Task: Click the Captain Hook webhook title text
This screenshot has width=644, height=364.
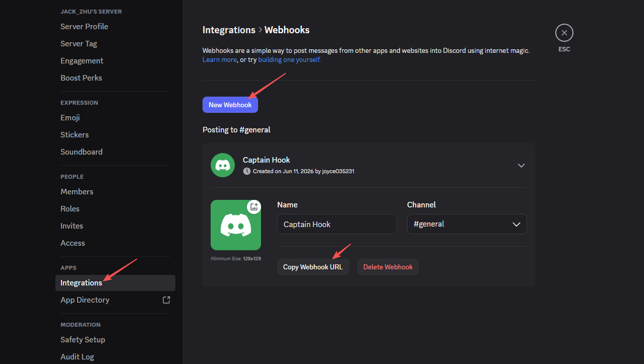Action: [x=267, y=160]
